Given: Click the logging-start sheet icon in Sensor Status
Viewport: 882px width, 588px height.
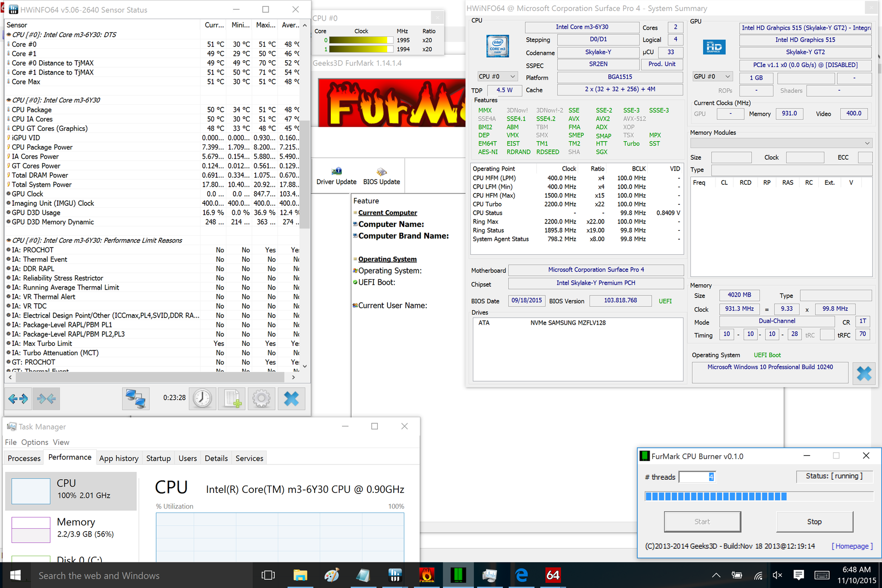Looking at the screenshot, I should [x=231, y=399].
